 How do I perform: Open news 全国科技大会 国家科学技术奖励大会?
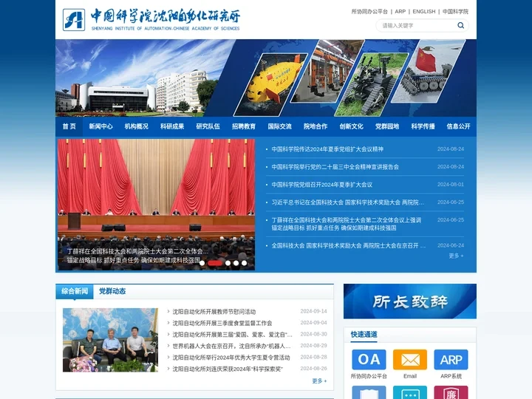pos(349,245)
